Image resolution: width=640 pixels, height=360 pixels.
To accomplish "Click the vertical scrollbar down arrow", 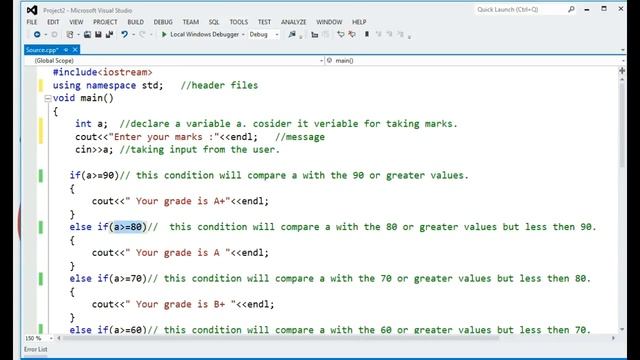I will [622, 329].
